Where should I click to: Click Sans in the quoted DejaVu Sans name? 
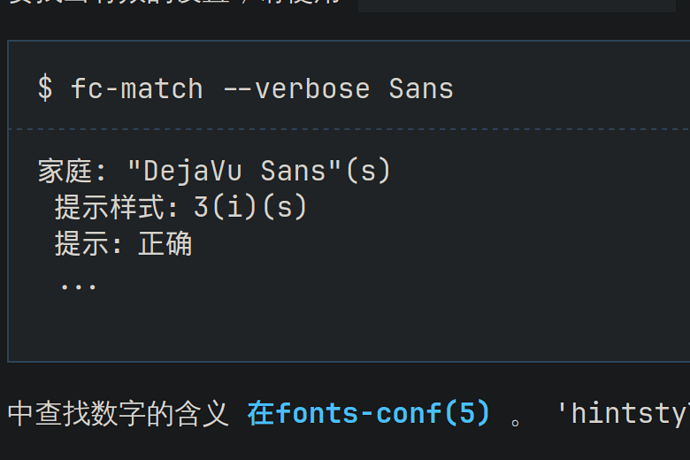point(293,170)
